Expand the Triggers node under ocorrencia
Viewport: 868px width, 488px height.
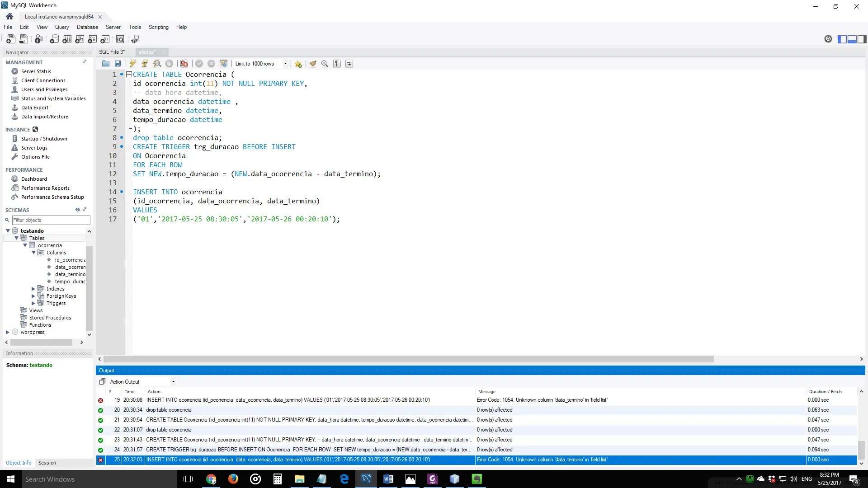(33, 303)
